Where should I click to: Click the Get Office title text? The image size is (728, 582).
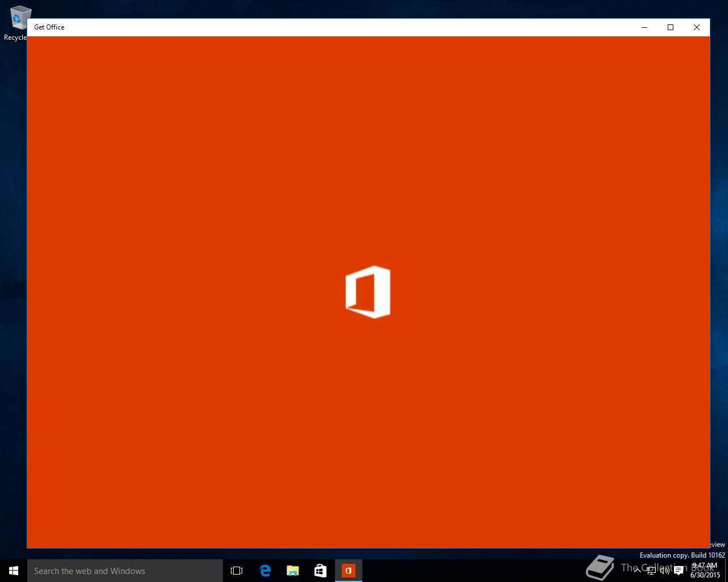tap(49, 27)
